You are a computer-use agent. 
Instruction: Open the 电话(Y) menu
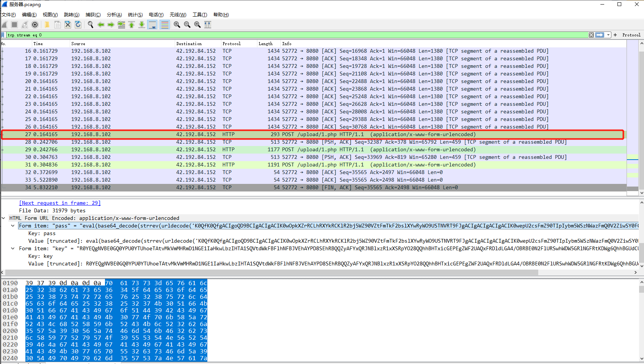156,15
